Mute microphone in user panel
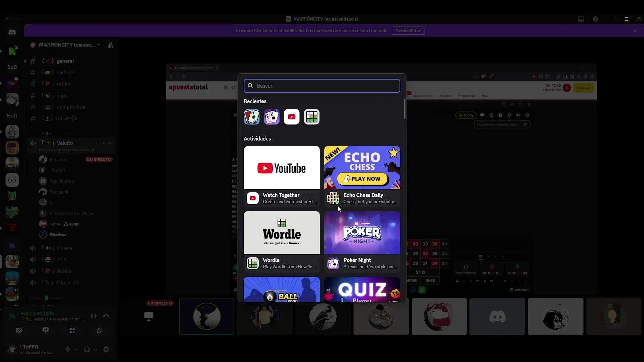This screenshot has height=362, width=644. tap(68, 349)
